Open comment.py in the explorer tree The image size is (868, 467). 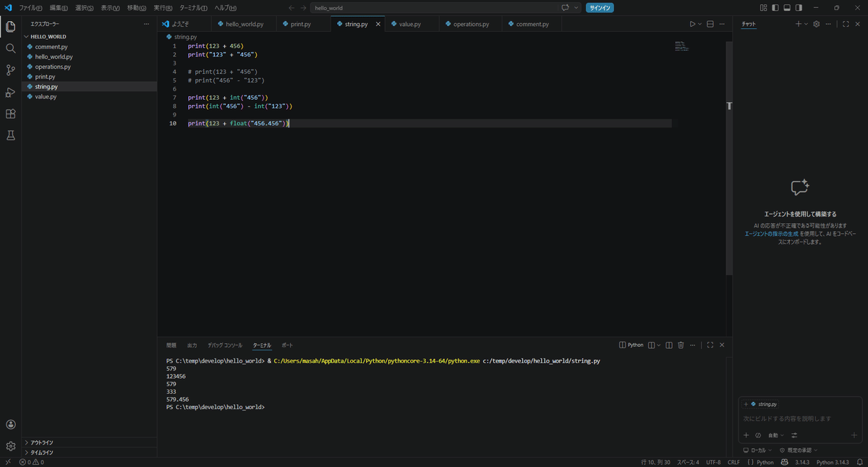tap(90, 46)
